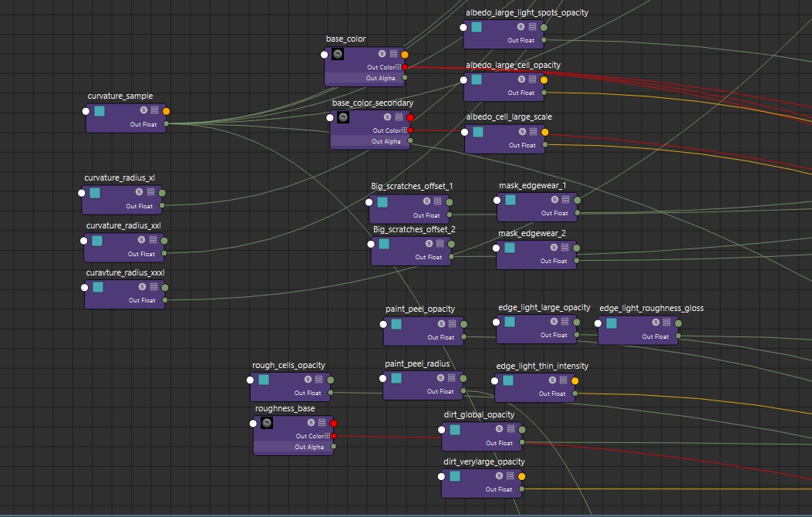Click the teal preview icon on curvature_sample node
812x517 pixels.
(99, 111)
